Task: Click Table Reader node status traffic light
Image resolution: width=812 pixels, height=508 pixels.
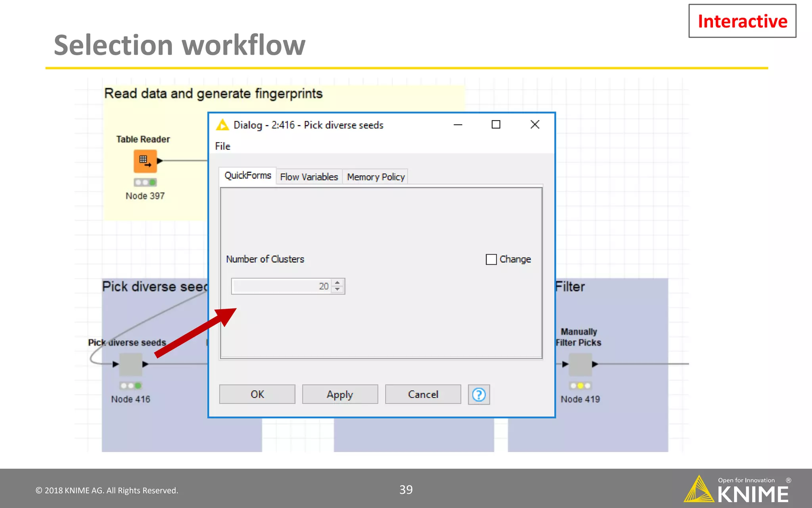Action: click(x=145, y=183)
